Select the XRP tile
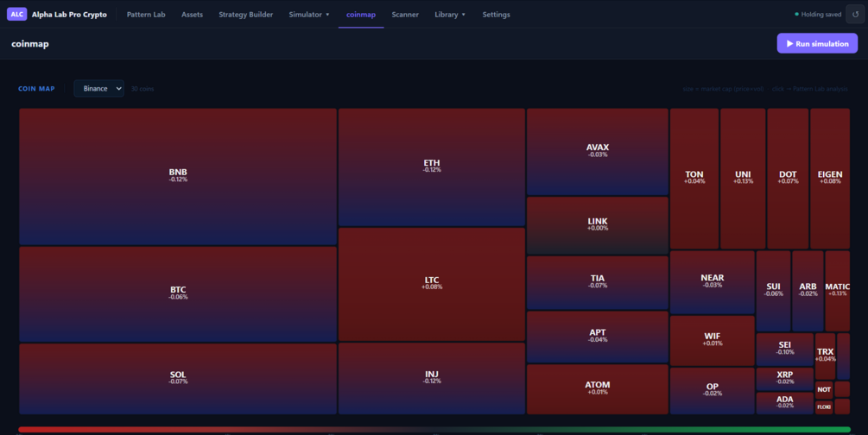Screen dimensions: 868x435 pyautogui.click(x=785, y=379)
